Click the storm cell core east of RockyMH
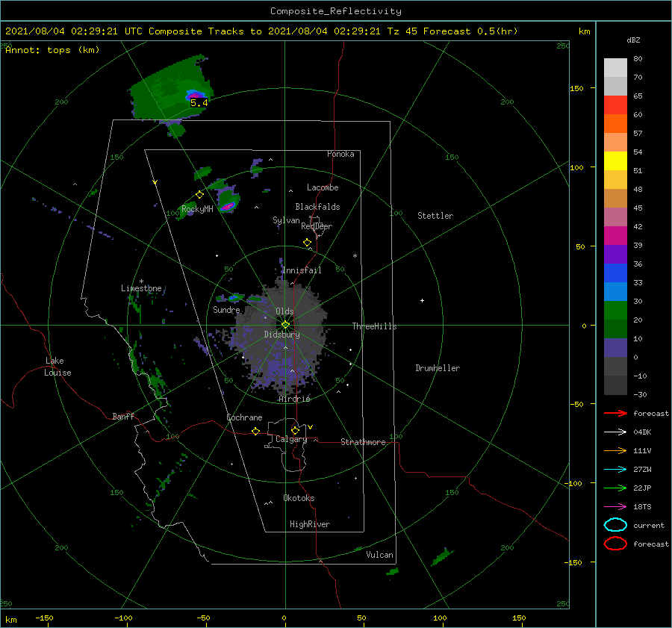This screenshot has height=628, width=672. tap(228, 207)
